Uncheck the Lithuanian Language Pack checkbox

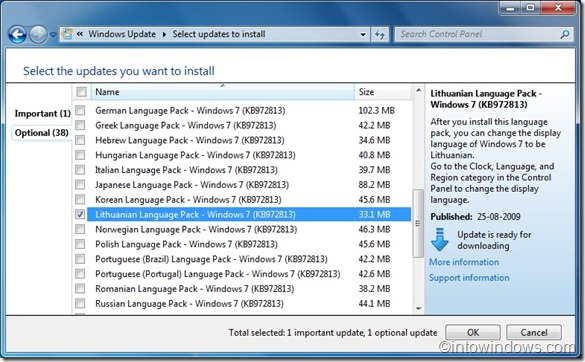(80, 214)
